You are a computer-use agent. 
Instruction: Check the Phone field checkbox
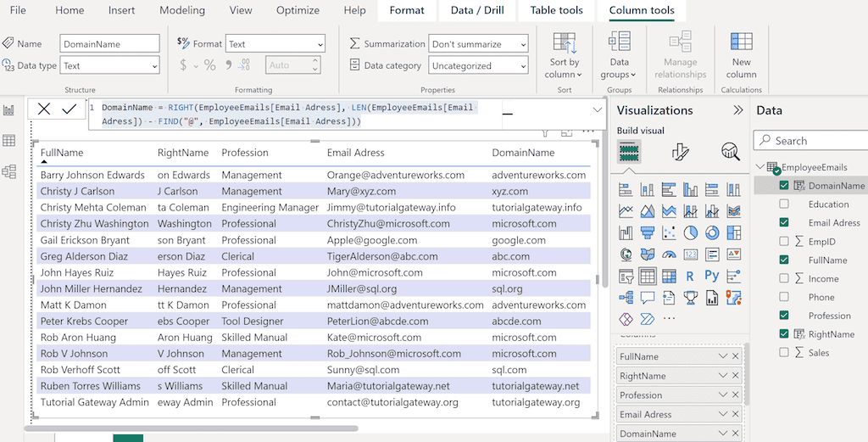tap(784, 297)
